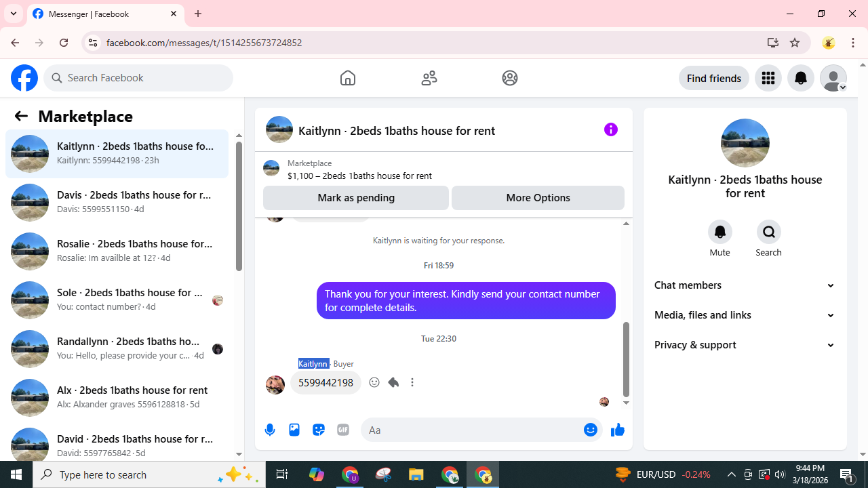Open volume control in system tray
Image resolution: width=868 pixels, height=488 pixels.
pyautogui.click(x=780, y=474)
